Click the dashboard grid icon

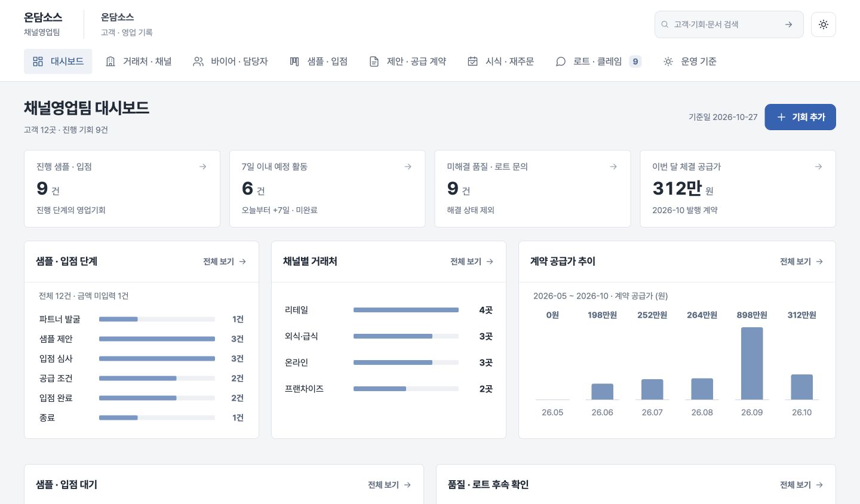[x=38, y=62]
